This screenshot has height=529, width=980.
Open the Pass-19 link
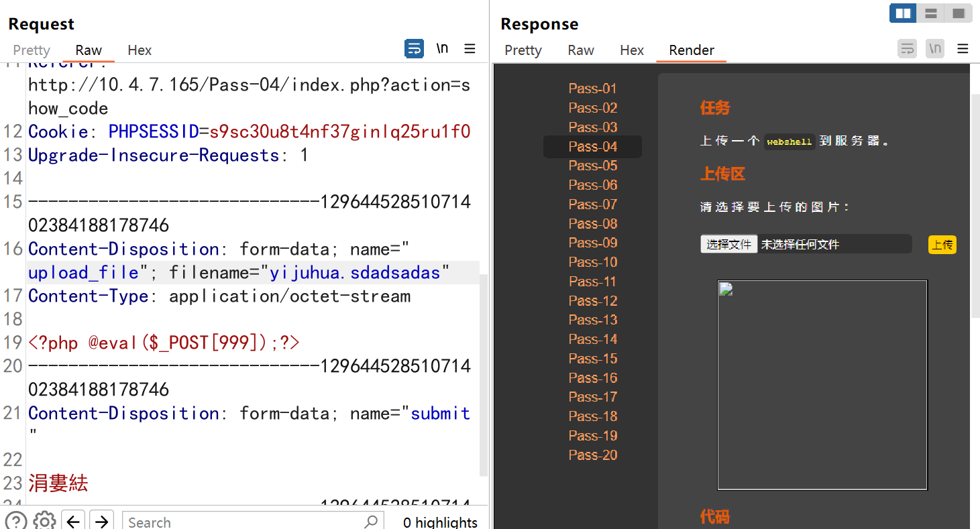[x=592, y=436]
